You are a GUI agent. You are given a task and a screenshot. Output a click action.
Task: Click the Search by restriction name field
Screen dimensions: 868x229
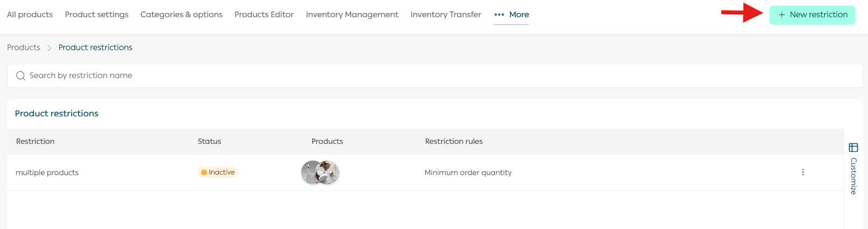(x=431, y=76)
